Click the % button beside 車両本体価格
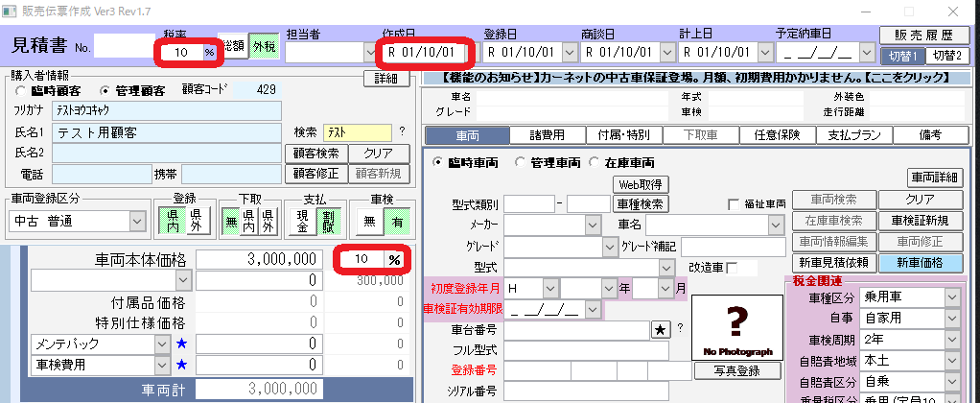The height and width of the screenshot is (403, 980). click(x=394, y=259)
